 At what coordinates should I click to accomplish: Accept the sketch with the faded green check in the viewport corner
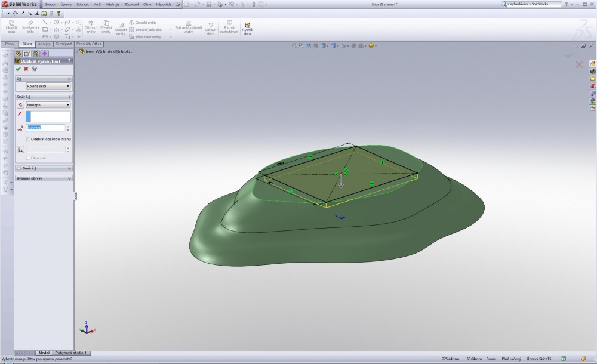pos(569,55)
